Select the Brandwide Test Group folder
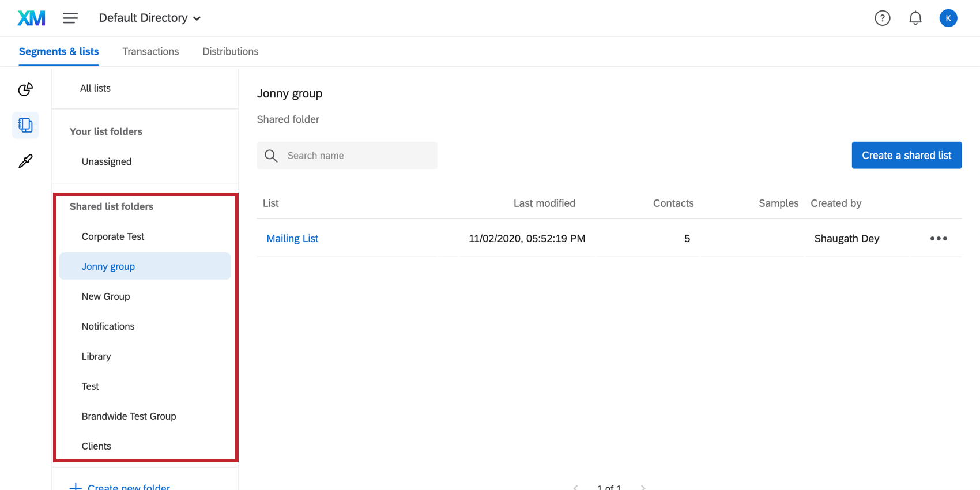 point(129,417)
